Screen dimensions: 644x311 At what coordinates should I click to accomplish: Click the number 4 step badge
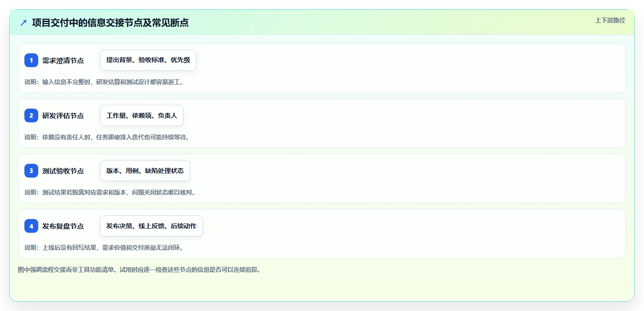click(31, 226)
